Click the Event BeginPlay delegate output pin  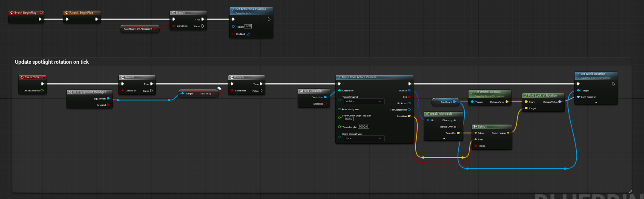(41, 13)
